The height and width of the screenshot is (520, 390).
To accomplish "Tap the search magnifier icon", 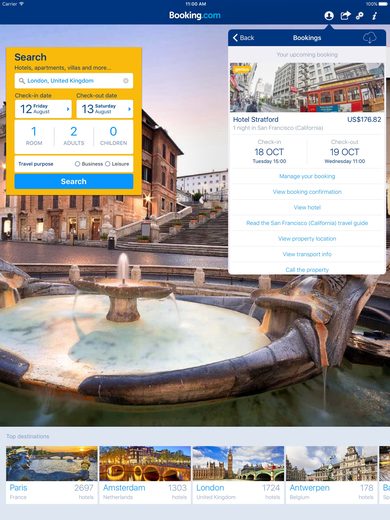I will pos(22,81).
